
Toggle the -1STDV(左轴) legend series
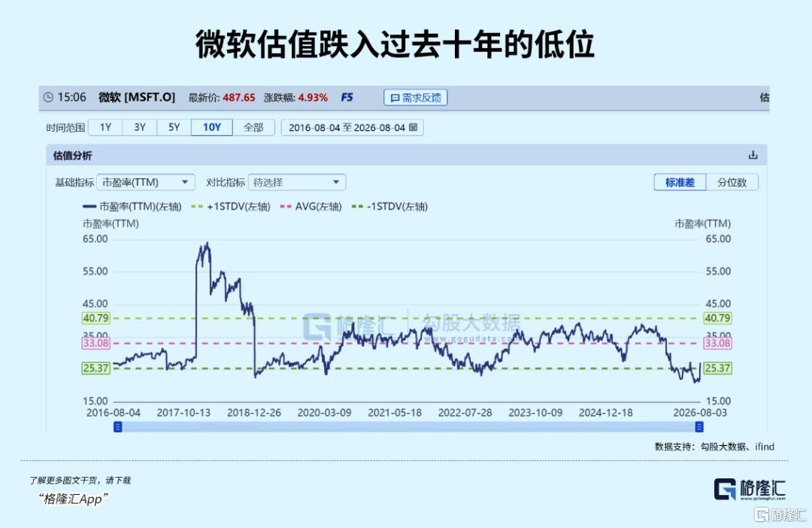point(389,207)
